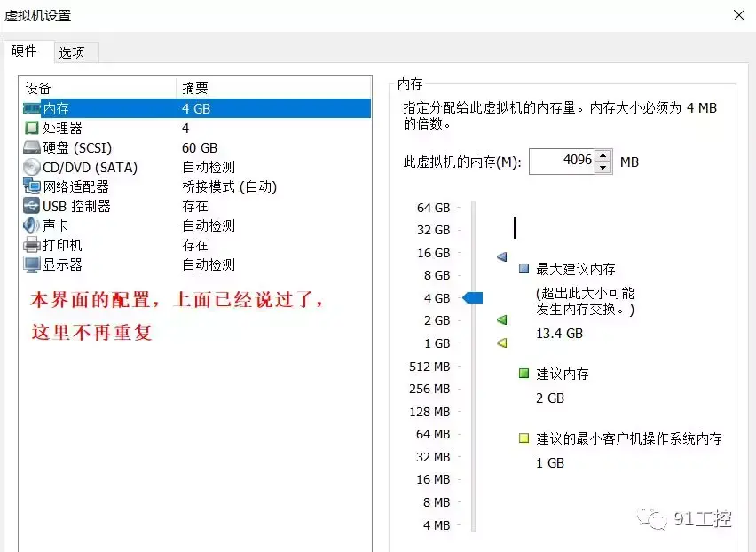756x552 pixels.
Task: Click the green 建议内存 legend swatch
Action: point(524,373)
